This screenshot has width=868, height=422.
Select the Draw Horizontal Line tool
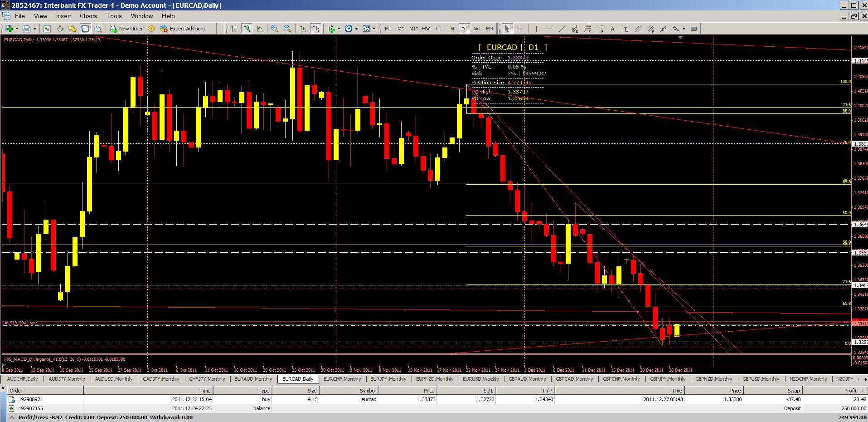coord(549,29)
